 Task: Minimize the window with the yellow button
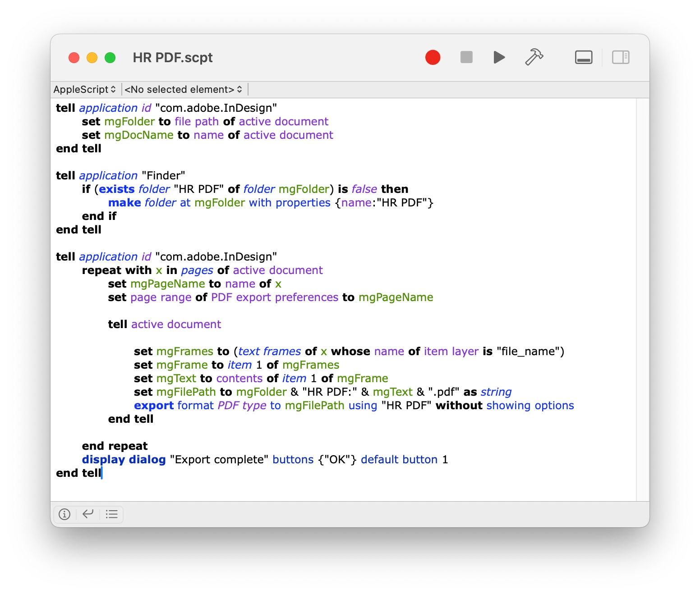click(92, 58)
